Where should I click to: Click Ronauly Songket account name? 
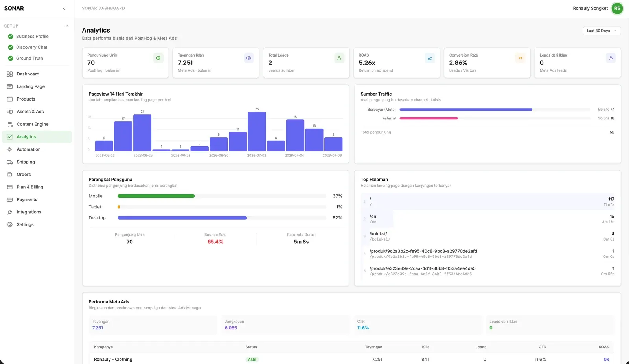(590, 8)
